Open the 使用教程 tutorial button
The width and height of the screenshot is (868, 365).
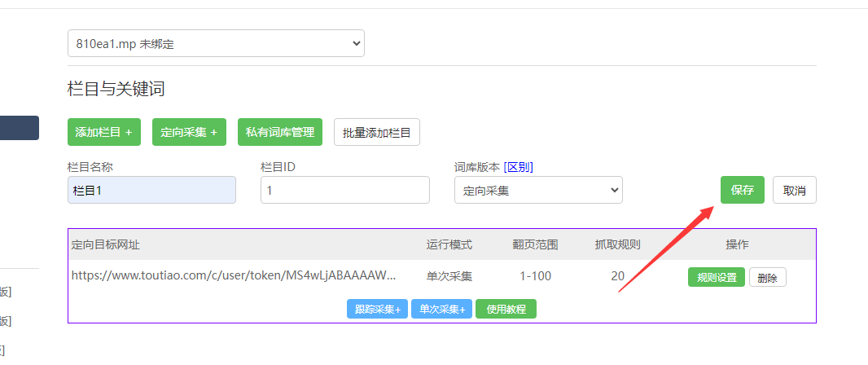click(506, 310)
